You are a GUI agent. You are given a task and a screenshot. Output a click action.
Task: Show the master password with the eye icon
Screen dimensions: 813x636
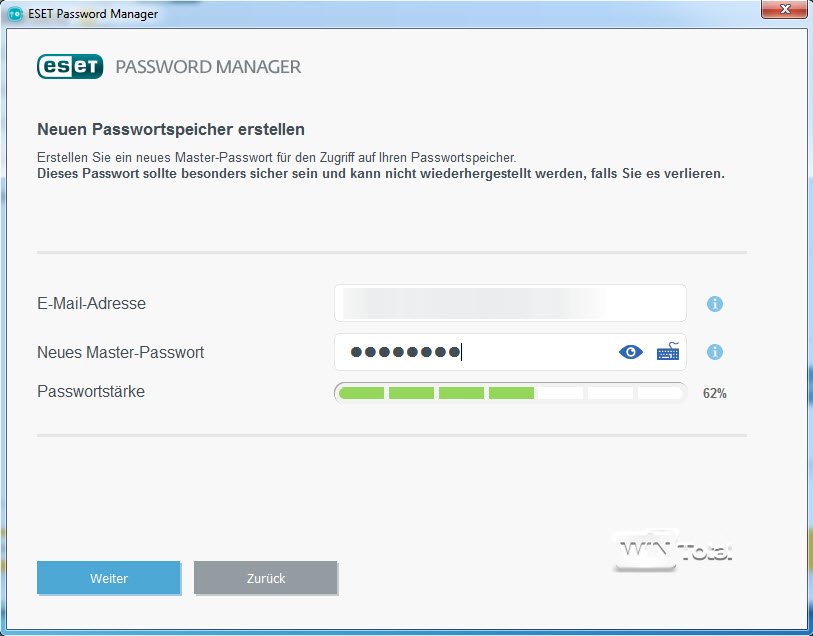click(x=630, y=352)
